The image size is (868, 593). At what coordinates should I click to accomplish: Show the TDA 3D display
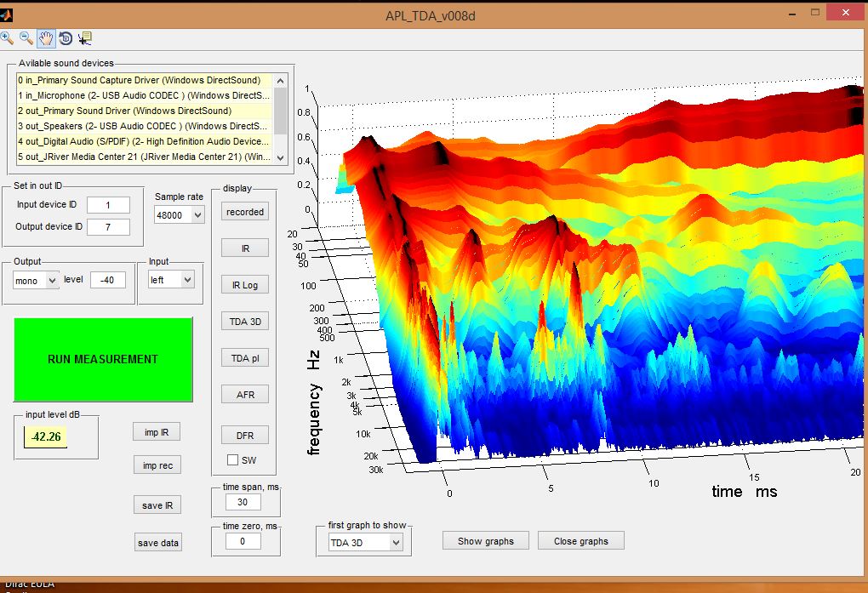pyautogui.click(x=245, y=321)
